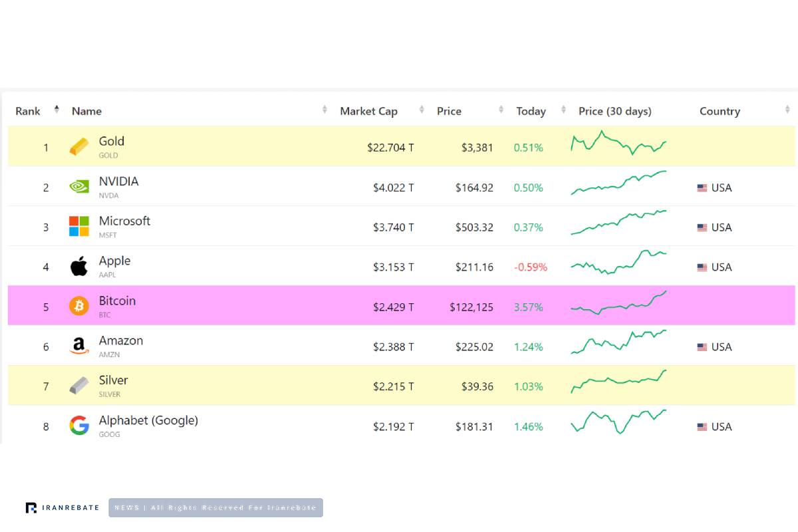Click the NVIDIA logo icon
Image resolution: width=798 pixels, height=532 pixels.
tap(79, 187)
